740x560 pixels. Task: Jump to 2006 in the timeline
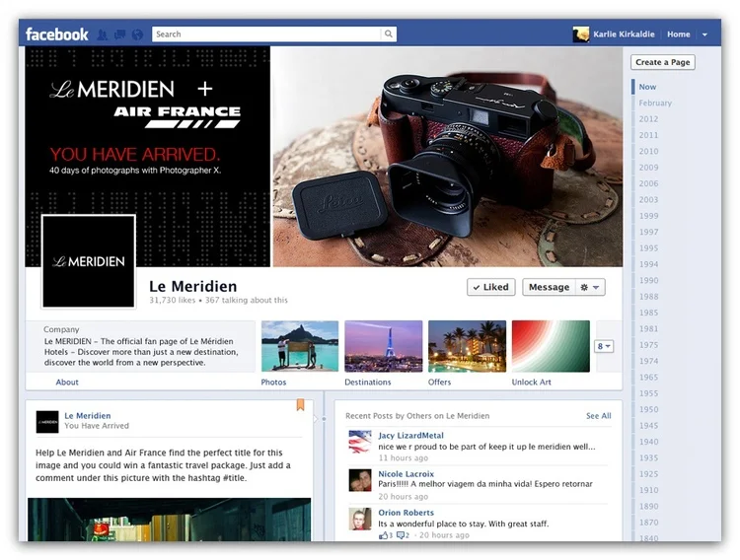[x=648, y=183]
